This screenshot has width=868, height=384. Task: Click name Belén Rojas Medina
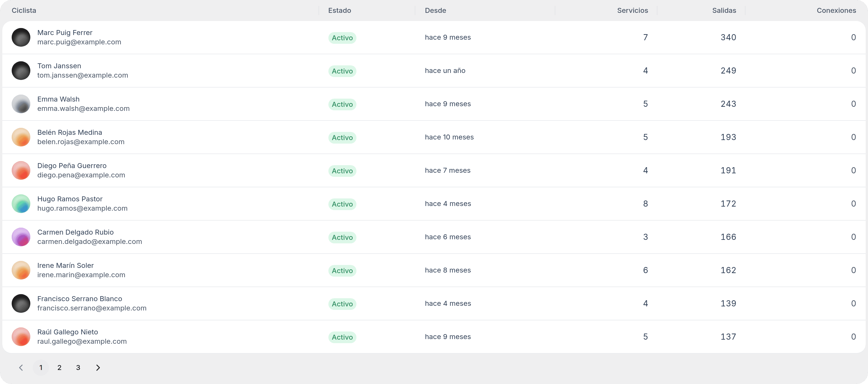(70, 132)
